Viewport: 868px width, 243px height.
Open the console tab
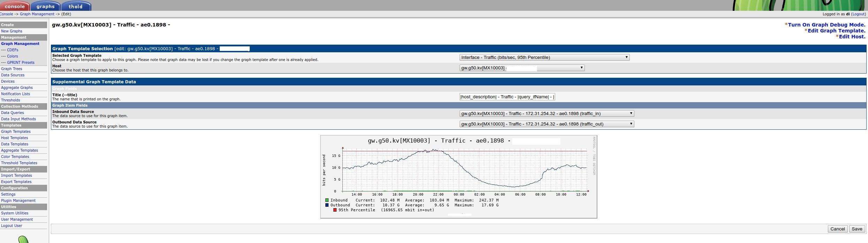coord(15,6)
